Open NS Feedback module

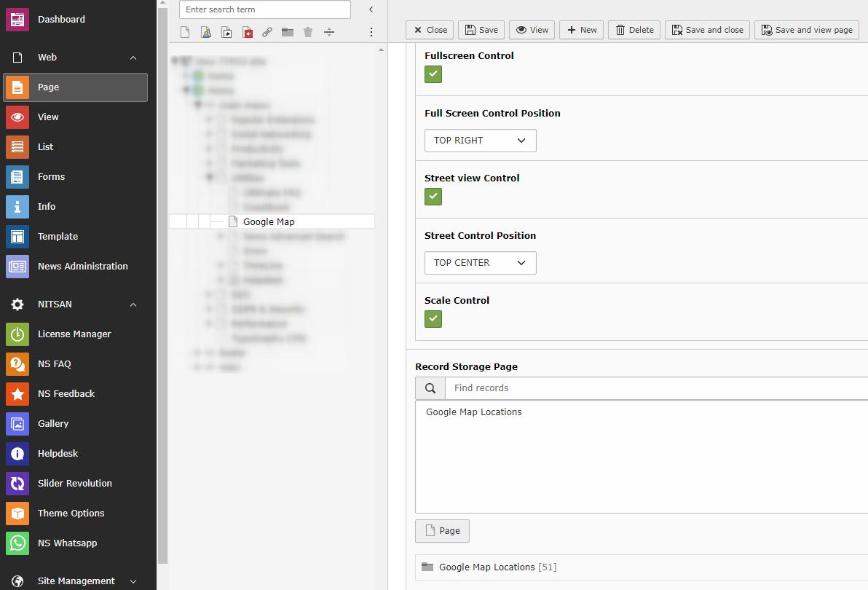click(x=75, y=394)
